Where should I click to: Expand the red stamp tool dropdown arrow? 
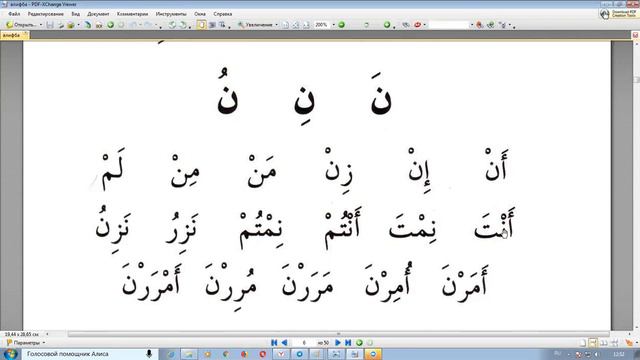tap(424, 25)
